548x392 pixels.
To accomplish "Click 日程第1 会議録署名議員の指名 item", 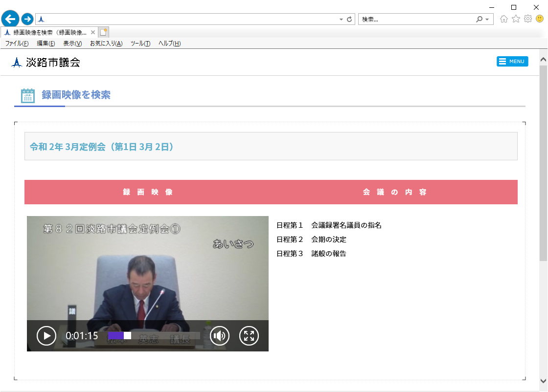I will (x=329, y=225).
